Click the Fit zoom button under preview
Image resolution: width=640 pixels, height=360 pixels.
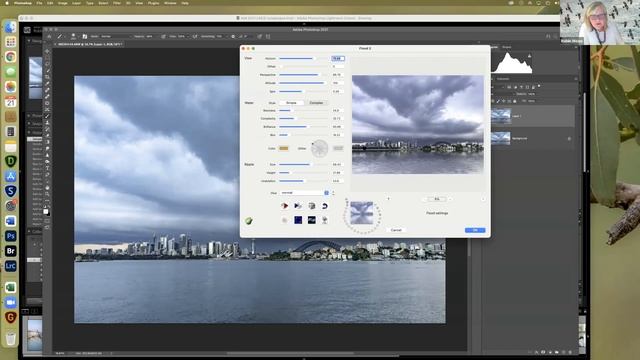tap(437, 199)
